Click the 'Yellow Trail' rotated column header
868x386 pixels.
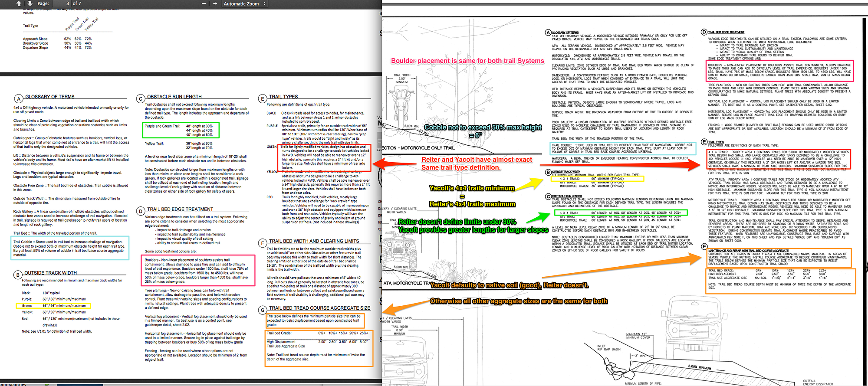pyautogui.click(x=92, y=24)
